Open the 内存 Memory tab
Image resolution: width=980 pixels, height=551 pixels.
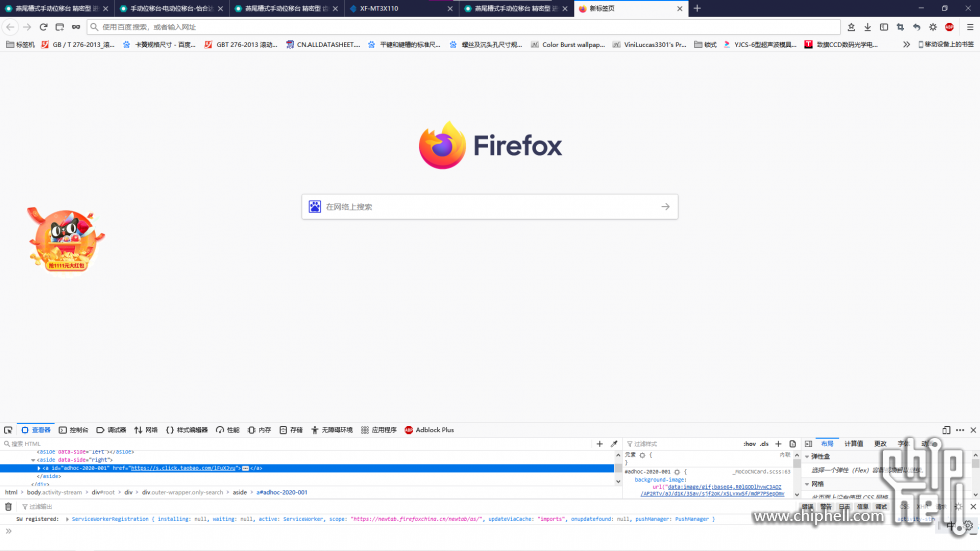(259, 430)
